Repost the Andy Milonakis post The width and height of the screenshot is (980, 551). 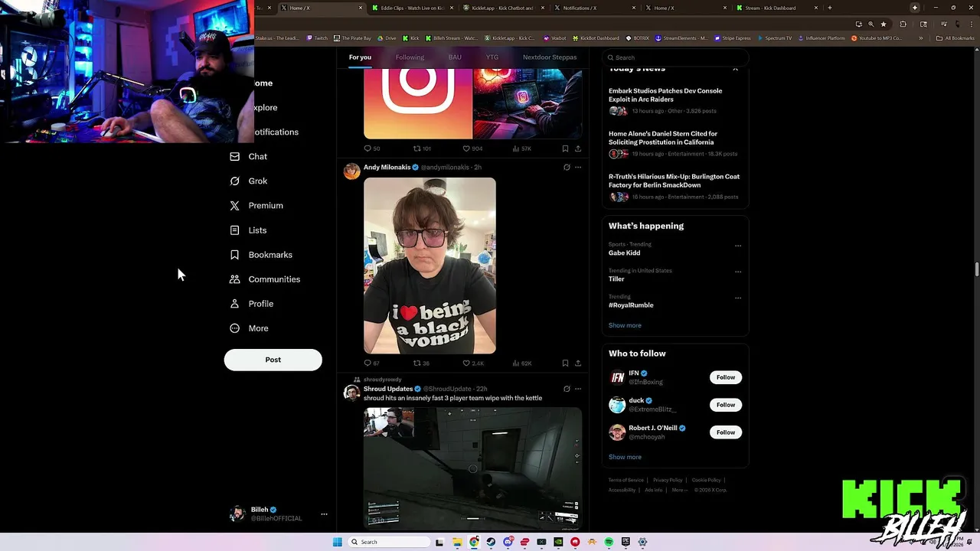421,364
